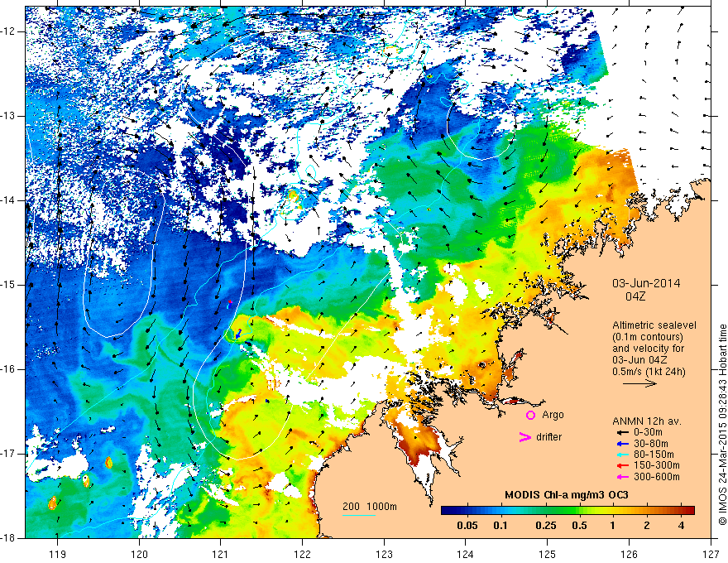Click colorbar tick label 0.25
The image size is (728, 563).
tap(546, 526)
